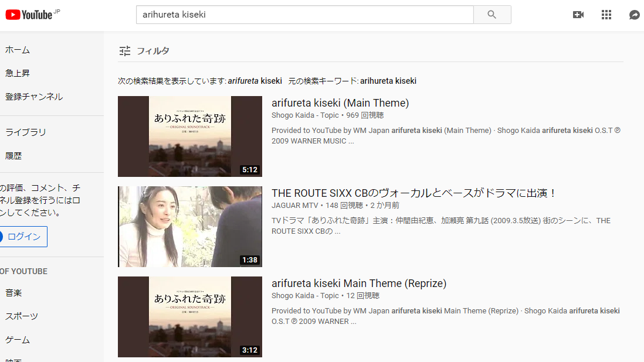Viewport: 644px width, 362px height.
Task: Go to ホーム in the sidebar
Action: tap(17, 50)
